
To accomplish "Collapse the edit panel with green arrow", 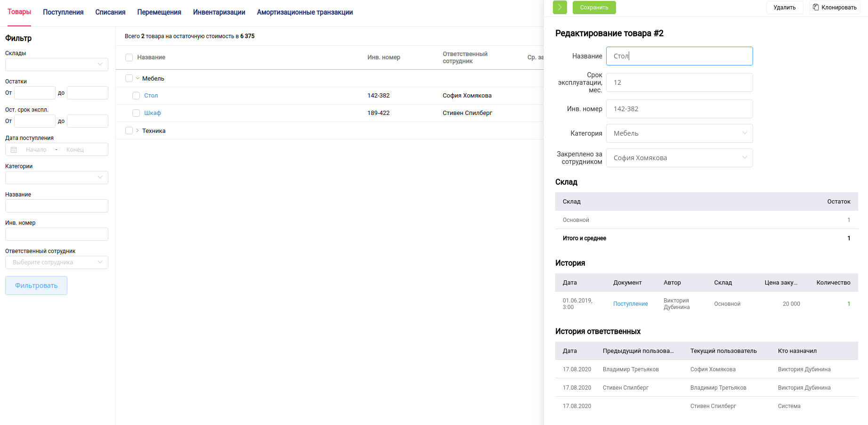I will tap(560, 8).
